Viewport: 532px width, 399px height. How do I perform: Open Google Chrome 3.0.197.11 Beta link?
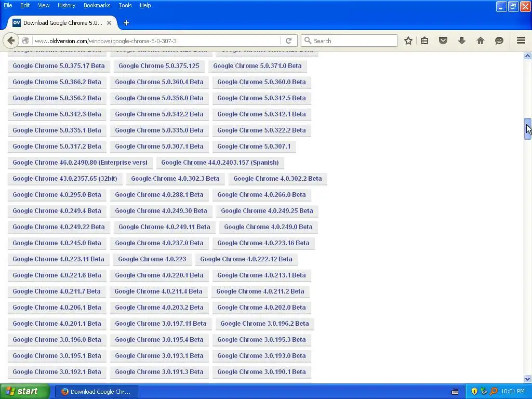pos(161,324)
